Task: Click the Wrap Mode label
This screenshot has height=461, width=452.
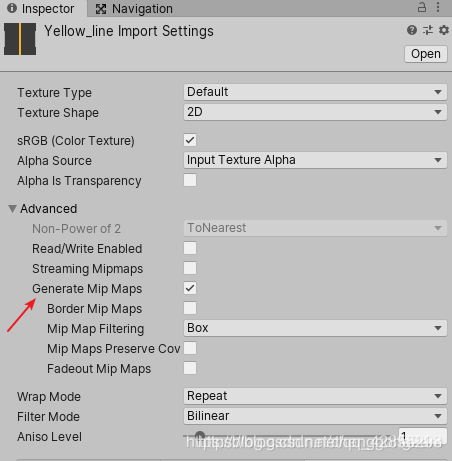Action: click(x=49, y=397)
